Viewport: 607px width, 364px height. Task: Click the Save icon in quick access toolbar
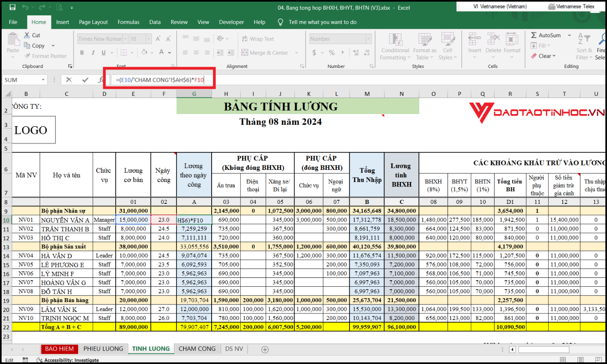pos(13,7)
